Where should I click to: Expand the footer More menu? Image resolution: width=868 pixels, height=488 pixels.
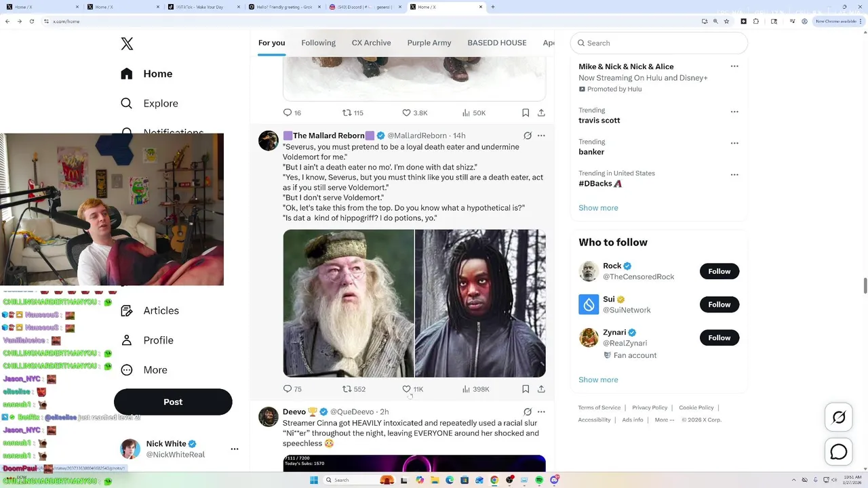click(665, 420)
